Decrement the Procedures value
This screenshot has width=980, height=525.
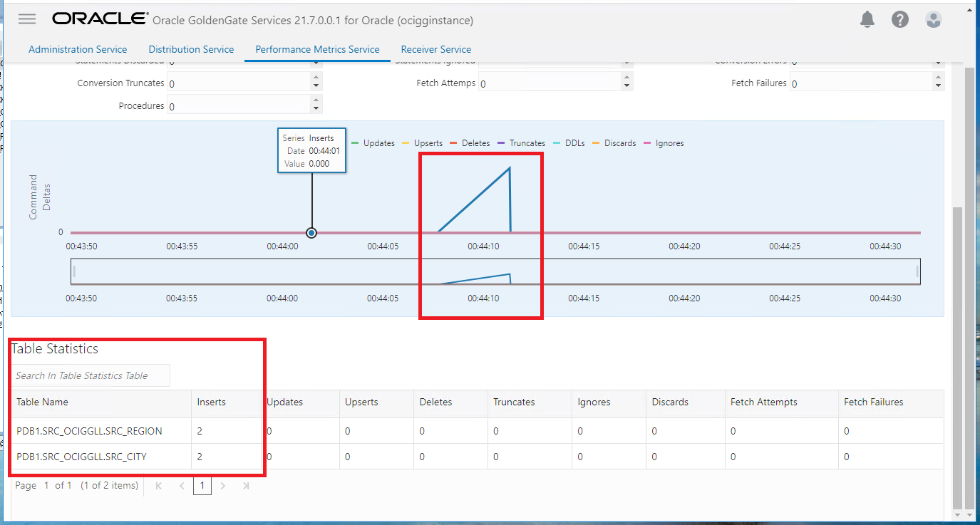click(x=316, y=110)
